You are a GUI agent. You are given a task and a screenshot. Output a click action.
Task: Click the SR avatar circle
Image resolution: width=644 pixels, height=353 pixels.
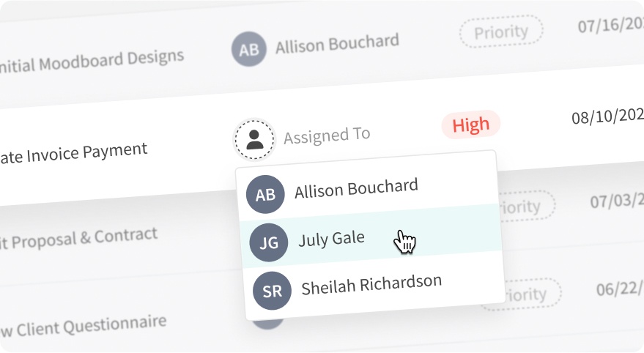point(272,291)
